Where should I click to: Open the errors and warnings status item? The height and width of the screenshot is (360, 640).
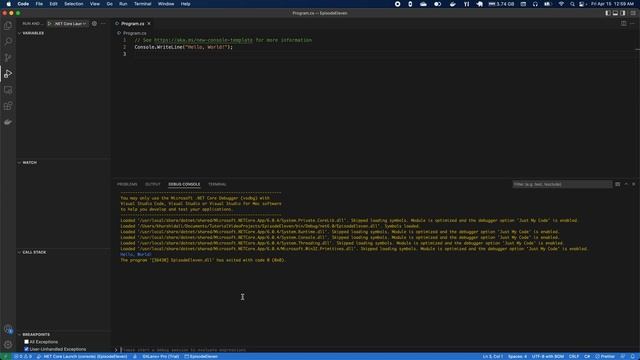[23, 356]
